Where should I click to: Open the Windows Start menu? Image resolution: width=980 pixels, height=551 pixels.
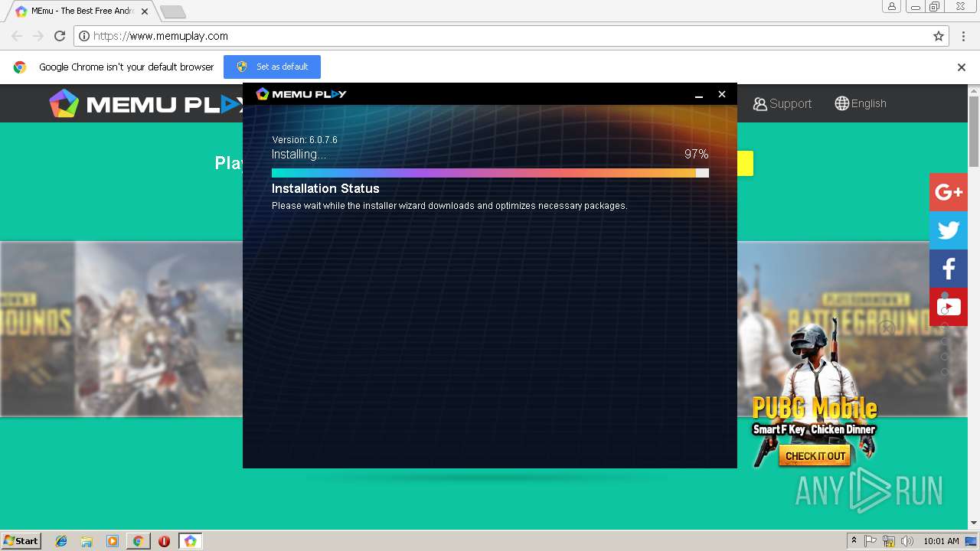[21, 540]
